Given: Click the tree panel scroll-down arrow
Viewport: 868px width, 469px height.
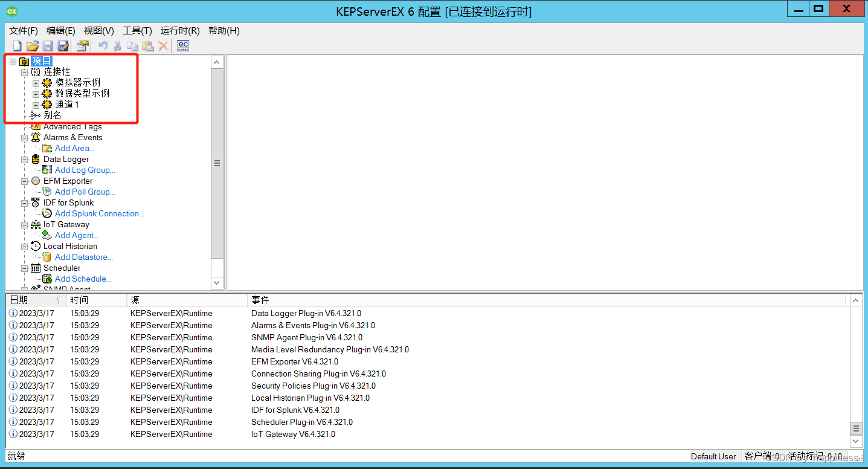Looking at the screenshot, I should pos(217,282).
